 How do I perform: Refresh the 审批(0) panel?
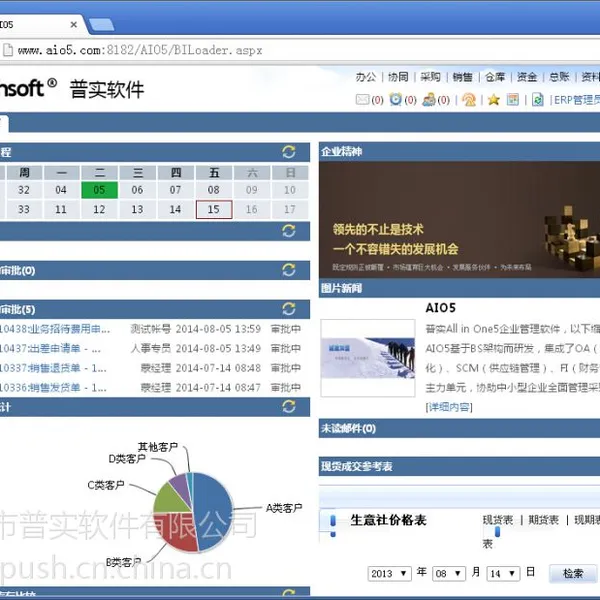point(289,270)
